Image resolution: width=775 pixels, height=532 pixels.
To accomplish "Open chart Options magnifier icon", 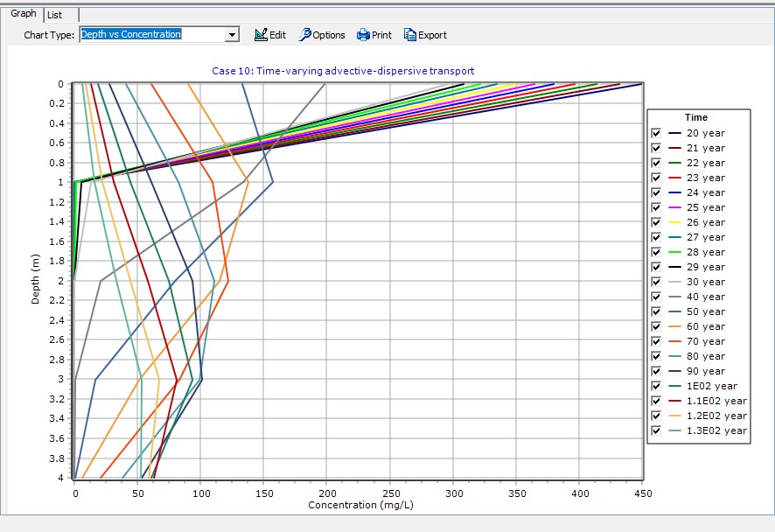I will pyautogui.click(x=305, y=35).
